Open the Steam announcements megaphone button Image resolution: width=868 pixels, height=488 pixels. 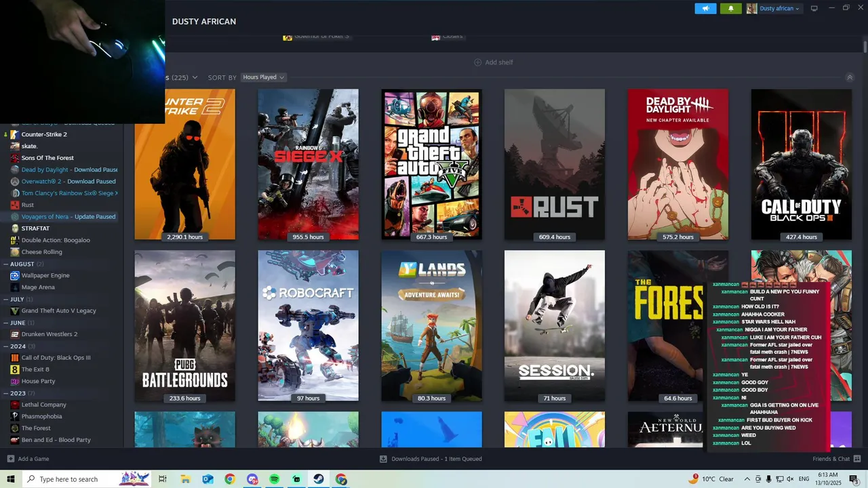click(x=705, y=8)
